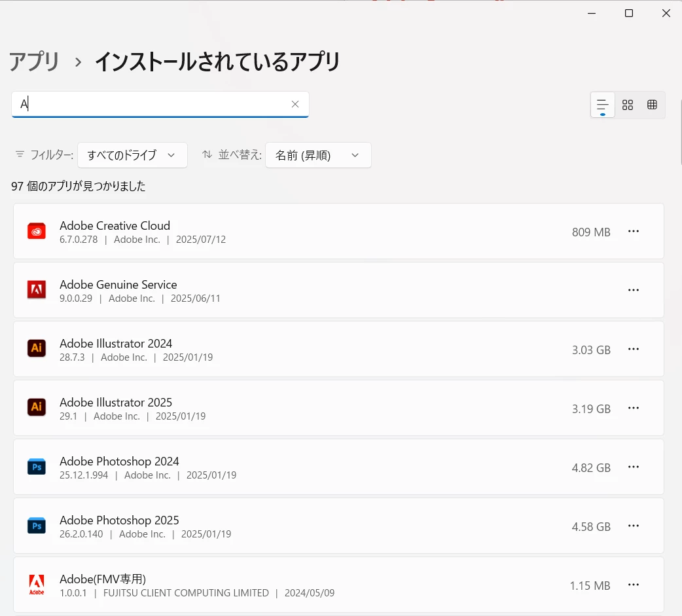Switch to table view layout

(x=652, y=105)
